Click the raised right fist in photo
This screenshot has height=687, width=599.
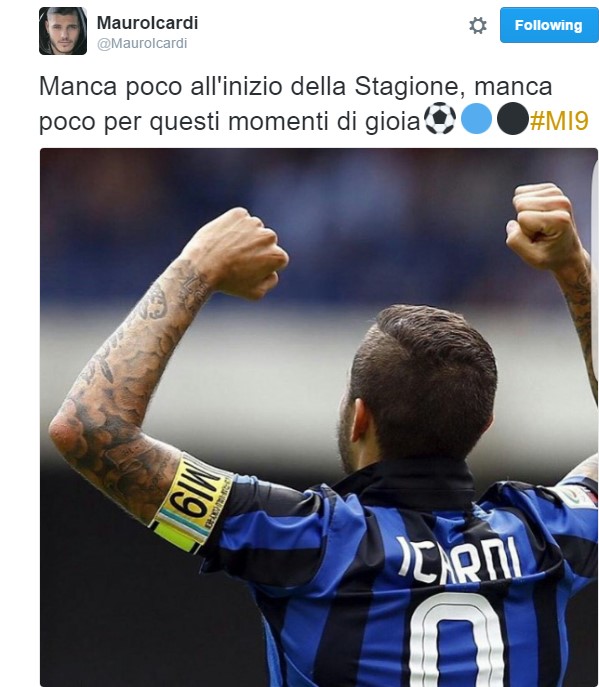543,228
